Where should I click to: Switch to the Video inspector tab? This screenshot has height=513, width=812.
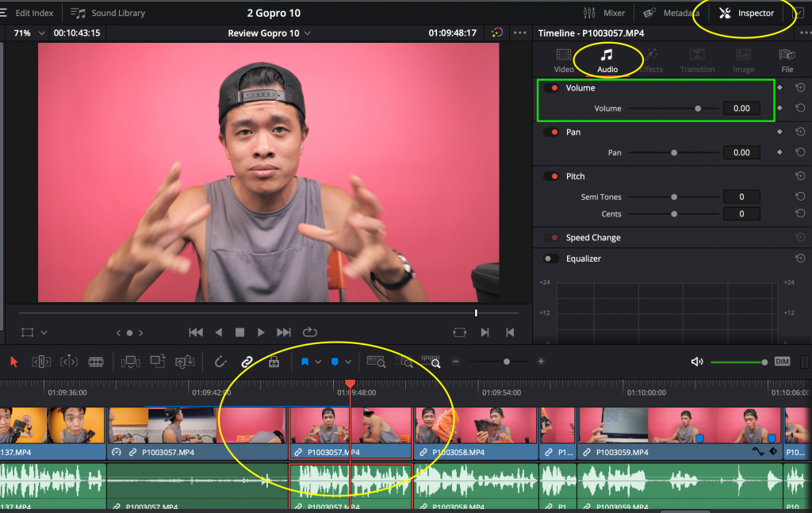click(564, 60)
